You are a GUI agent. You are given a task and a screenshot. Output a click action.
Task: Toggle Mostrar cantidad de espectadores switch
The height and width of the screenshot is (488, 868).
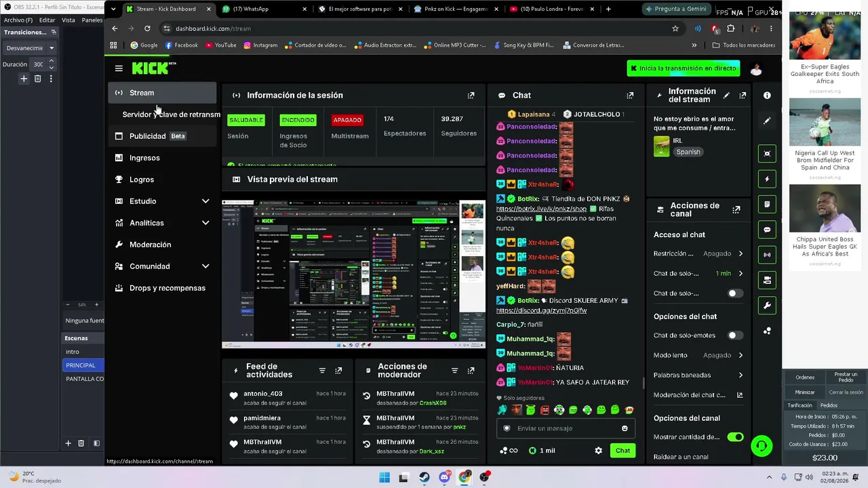[735, 437]
